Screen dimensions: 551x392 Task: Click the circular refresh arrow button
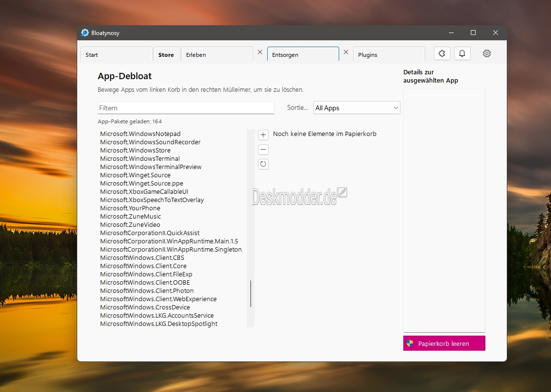(x=263, y=164)
